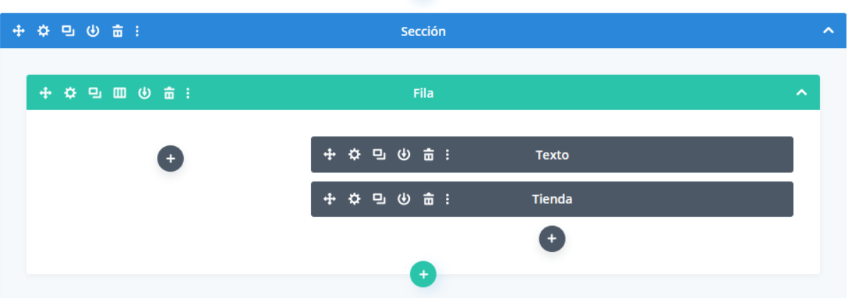Image resolution: width=868 pixels, height=298 pixels.
Task: Toggle the power icon on the Texto module
Action: click(x=404, y=155)
